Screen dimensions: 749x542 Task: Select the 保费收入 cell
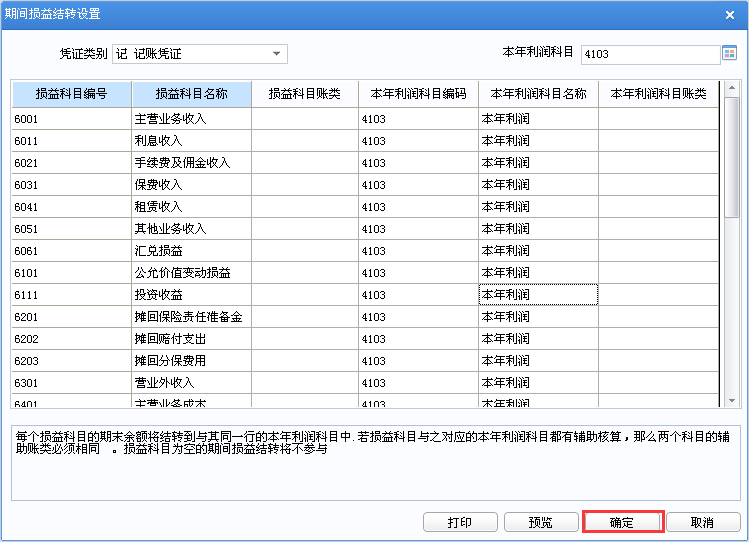click(x=192, y=185)
